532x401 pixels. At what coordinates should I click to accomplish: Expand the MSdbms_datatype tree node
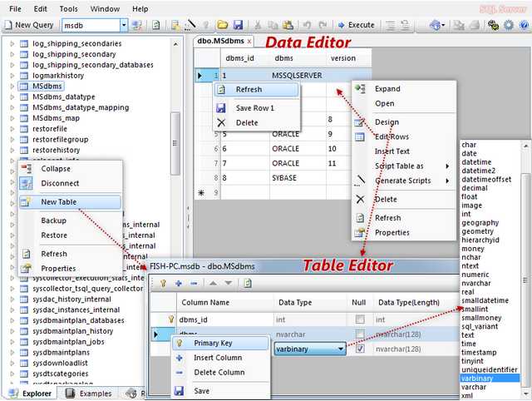(x=12, y=97)
